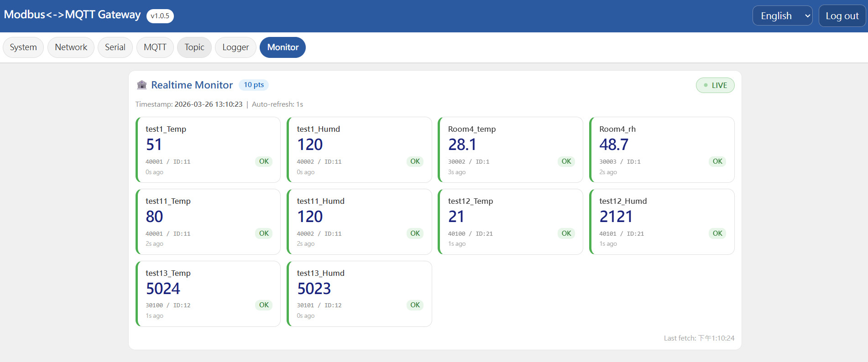The height and width of the screenshot is (362, 868).
Task: Click the Modbus<->MQTT Gateway title
Action: (72, 15)
